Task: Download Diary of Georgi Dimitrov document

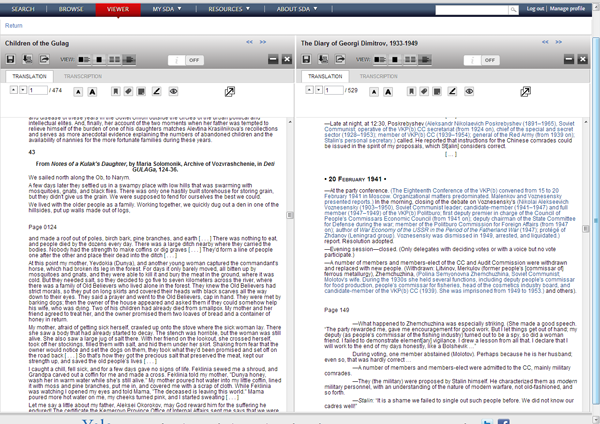Action: [x=323, y=59]
